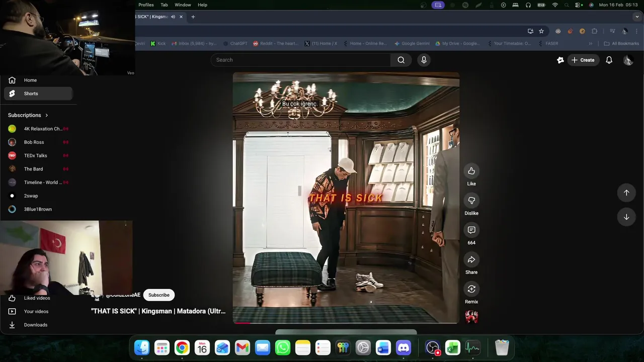The height and width of the screenshot is (362, 644).
Task: Open the Kick bookmark
Action: [x=158, y=44]
